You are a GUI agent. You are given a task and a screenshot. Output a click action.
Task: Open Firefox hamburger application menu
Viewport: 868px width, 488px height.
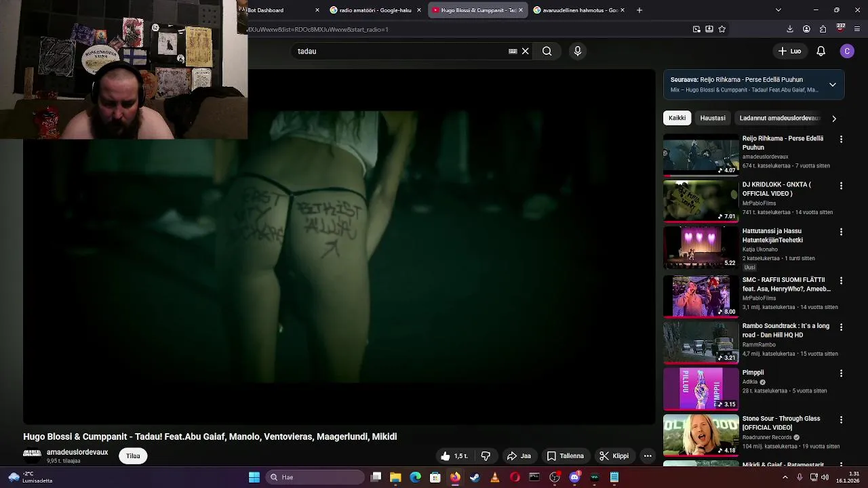point(857,29)
